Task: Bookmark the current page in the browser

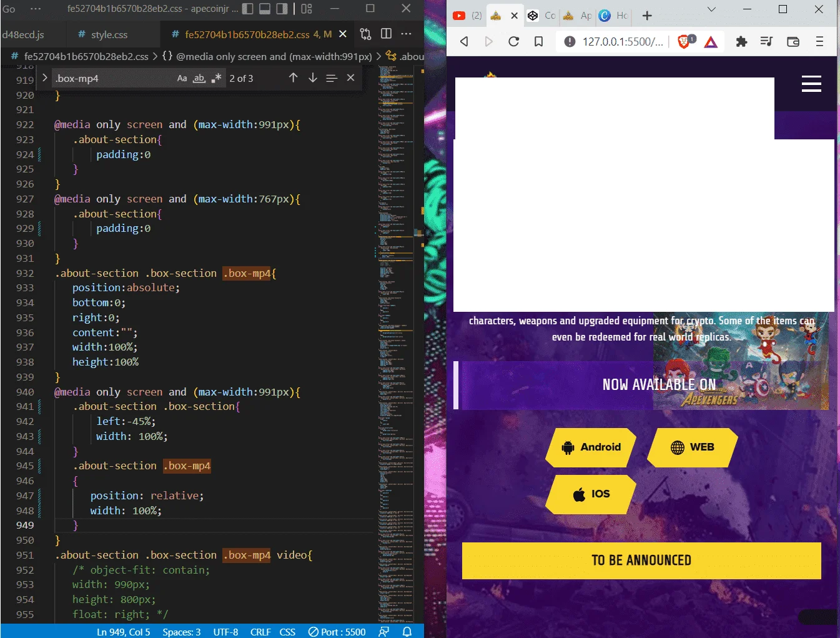Action: tap(538, 41)
